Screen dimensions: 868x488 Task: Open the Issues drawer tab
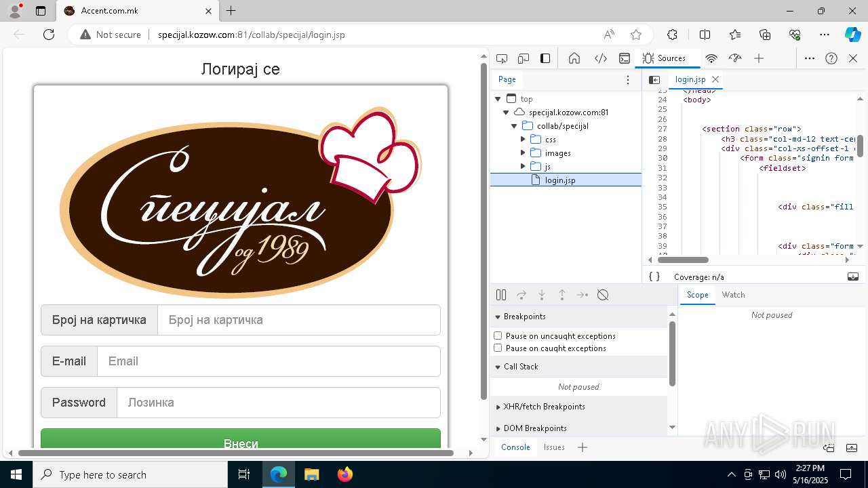coord(554,447)
